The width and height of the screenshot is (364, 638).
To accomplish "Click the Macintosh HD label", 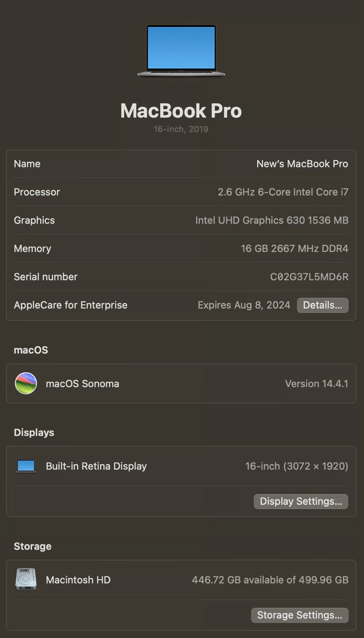I will (78, 580).
